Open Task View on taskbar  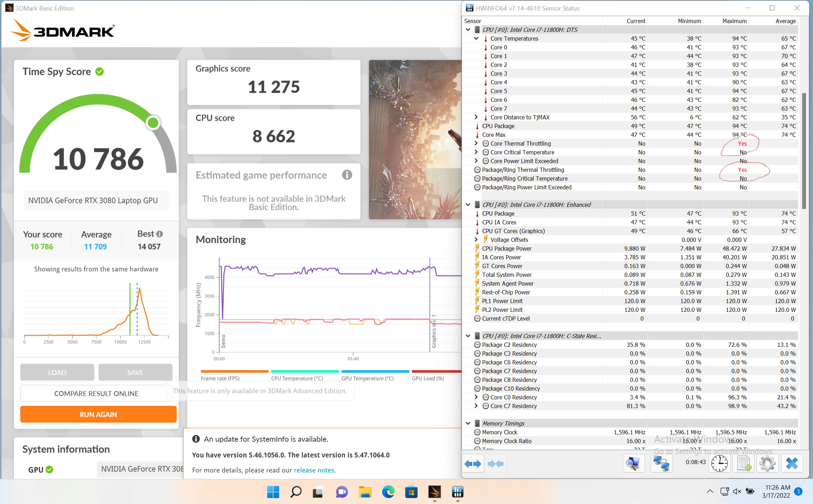318,492
